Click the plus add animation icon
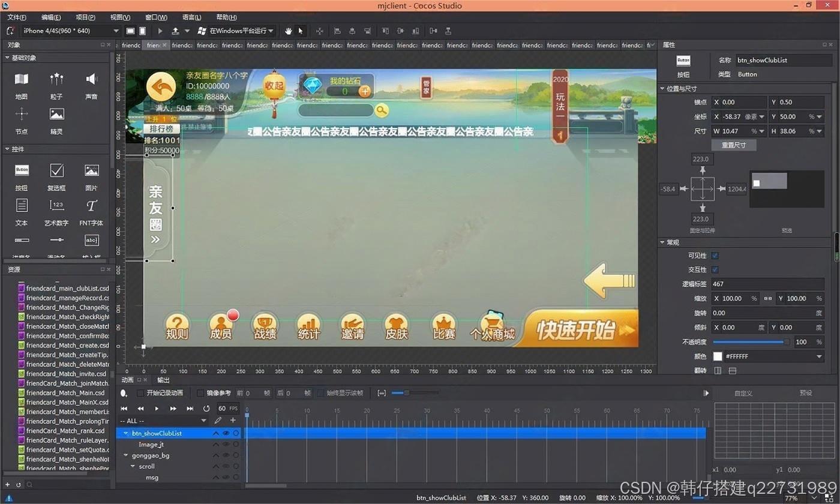Screen dimensions: 840x504 (x=233, y=421)
